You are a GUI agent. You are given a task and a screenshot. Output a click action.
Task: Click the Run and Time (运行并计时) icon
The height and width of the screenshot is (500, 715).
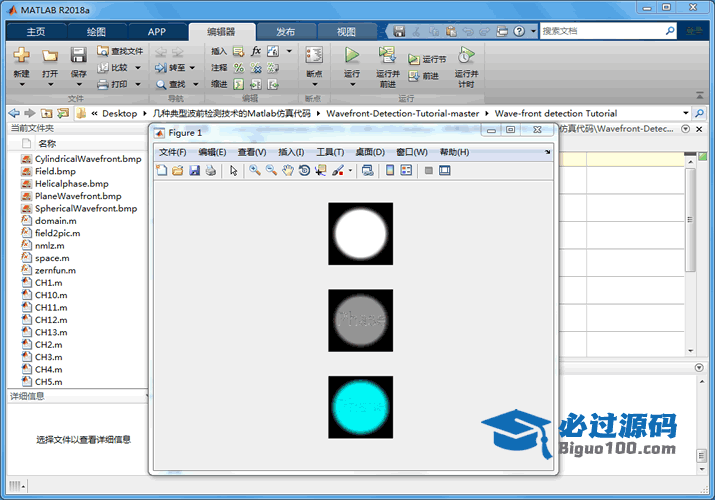point(465,56)
